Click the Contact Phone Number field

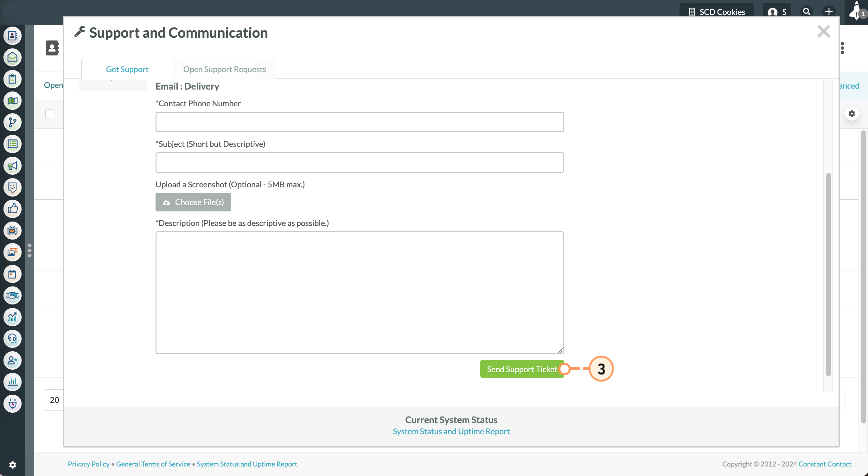click(x=360, y=122)
